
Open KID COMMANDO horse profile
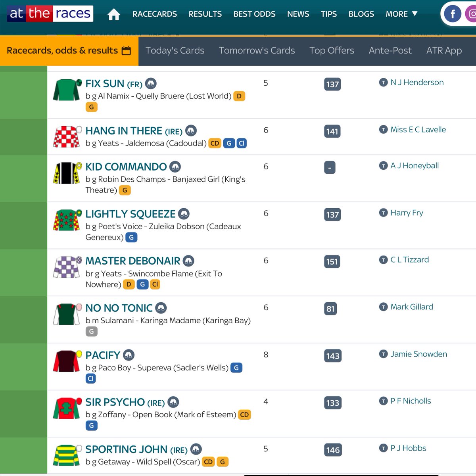pyautogui.click(x=126, y=167)
